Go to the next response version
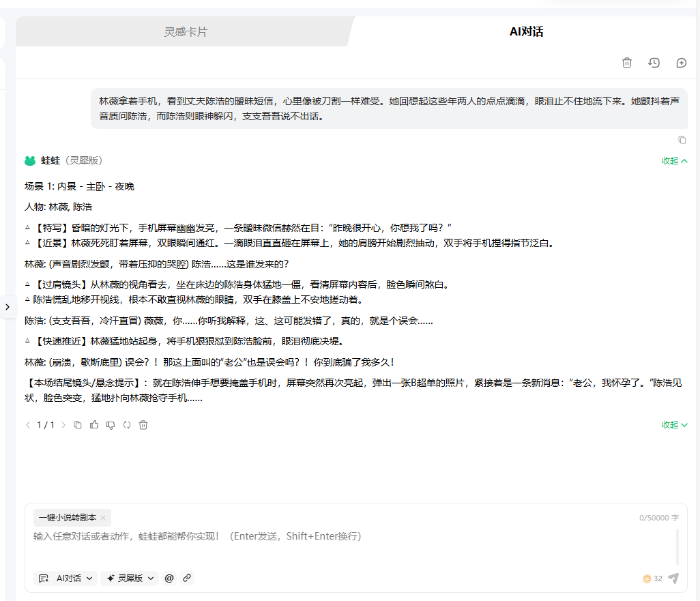The height and width of the screenshot is (601, 700). [63, 425]
